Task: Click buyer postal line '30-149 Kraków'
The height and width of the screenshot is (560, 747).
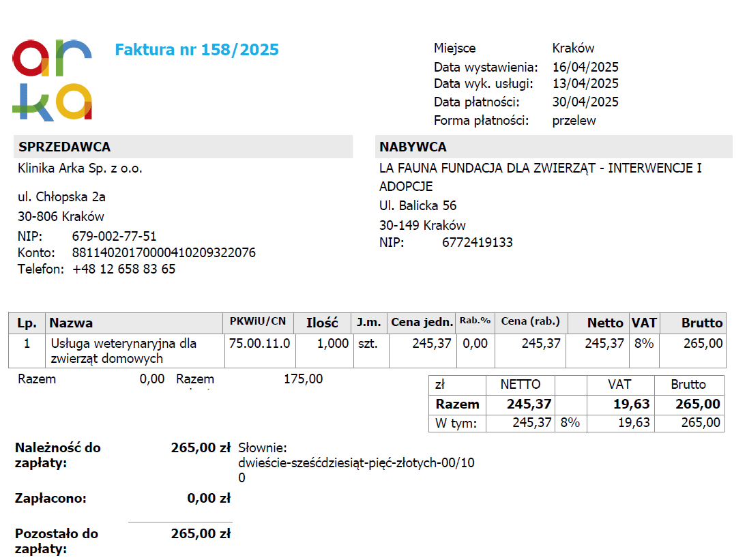Action: [x=422, y=225]
